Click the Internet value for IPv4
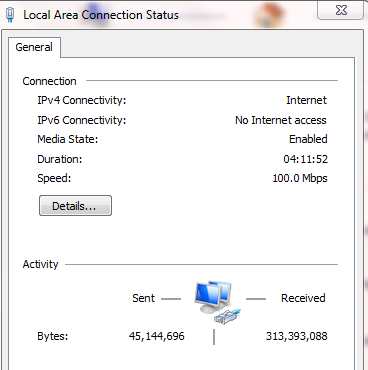368x370 pixels. 306,100
